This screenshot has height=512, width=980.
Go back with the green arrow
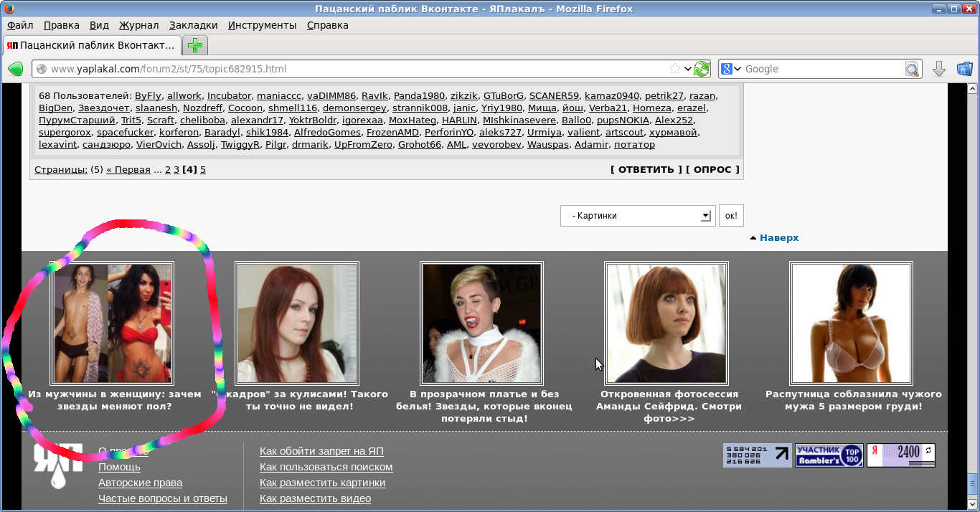(15, 69)
